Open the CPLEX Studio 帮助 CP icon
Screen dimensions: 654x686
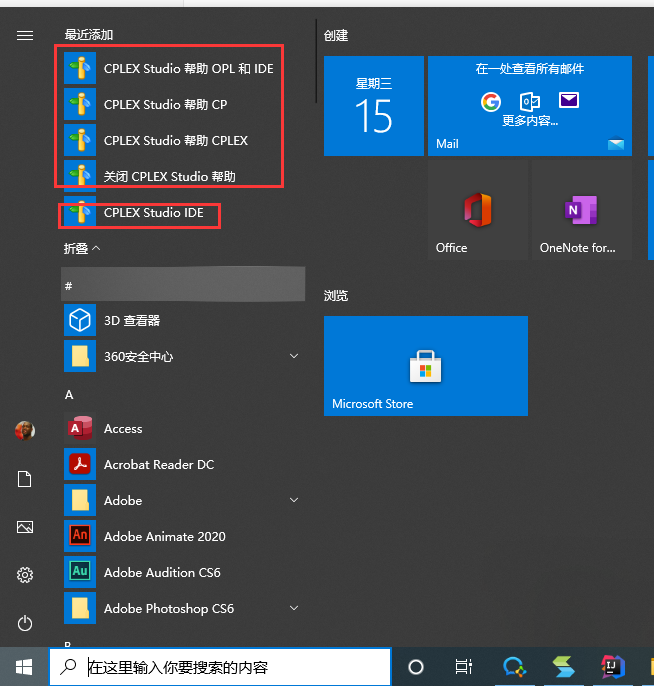coord(80,104)
